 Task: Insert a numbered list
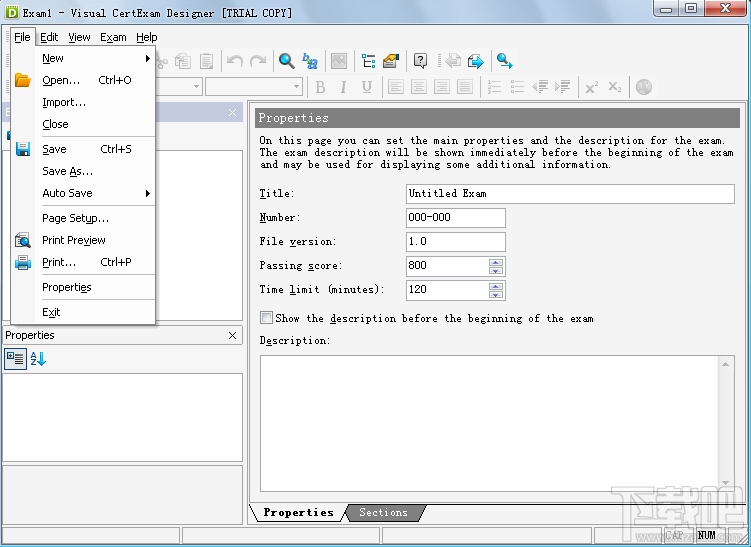494,87
